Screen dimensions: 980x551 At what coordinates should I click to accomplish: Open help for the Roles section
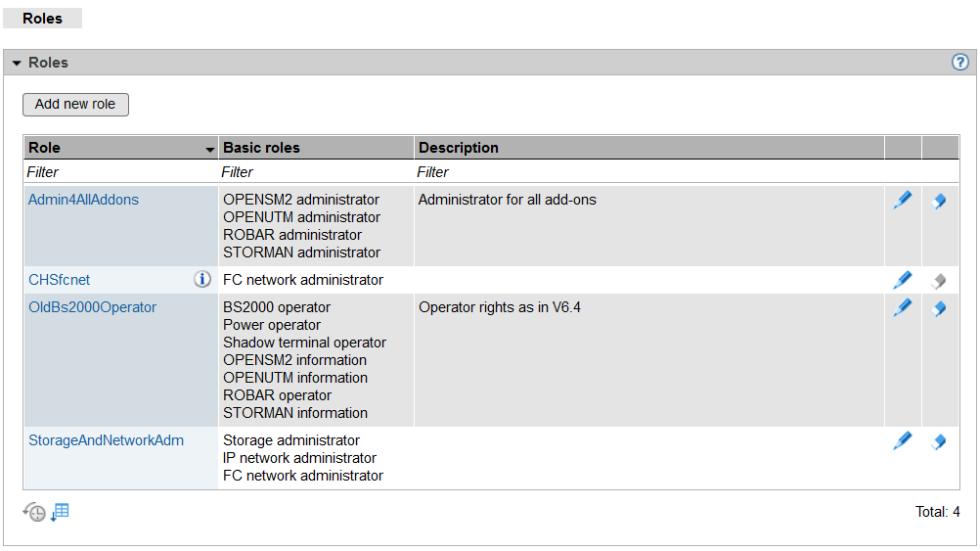[x=959, y=63]
